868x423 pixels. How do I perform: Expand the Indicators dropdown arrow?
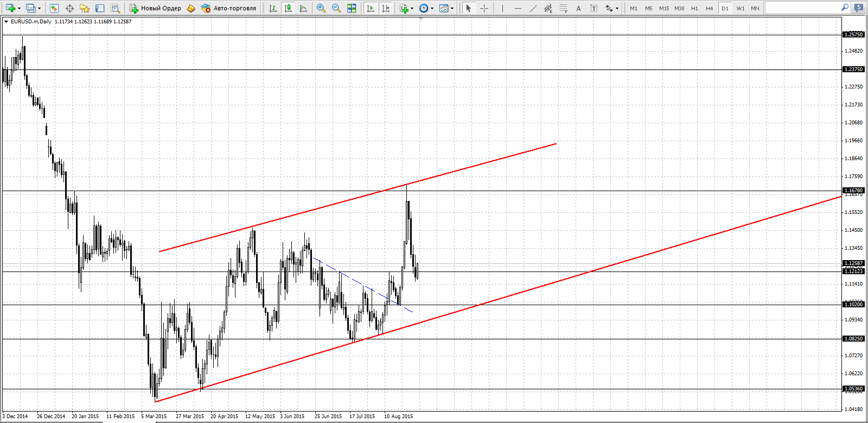coord(412,8)
